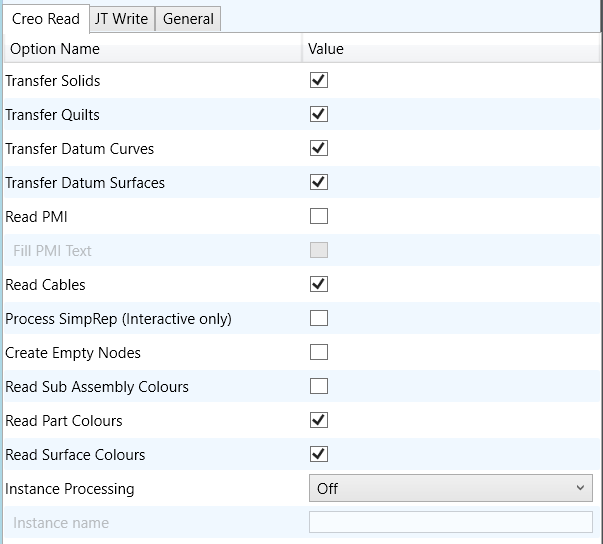Toggle Read Surface Colours checkbox
603x544 pixels.
pyautogui.click(x=319, y=454)
